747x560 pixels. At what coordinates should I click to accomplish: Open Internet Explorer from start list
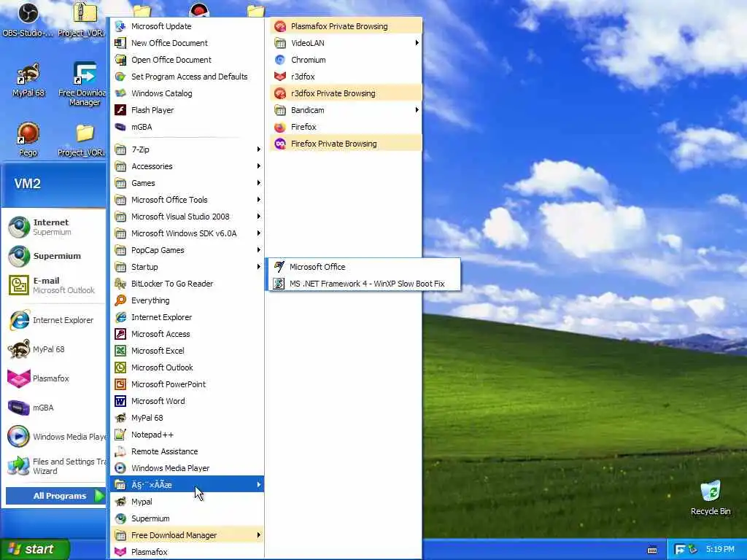click(x=53, y=320)
